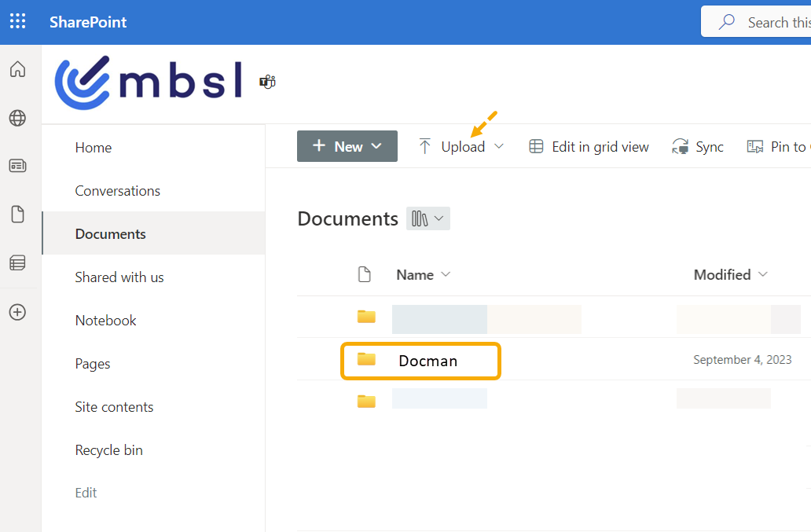Viewport: 811px width, 532px height.
Task: Open the app launcher waffle icon
Action: pyautogui.click(x=17, y=21)
